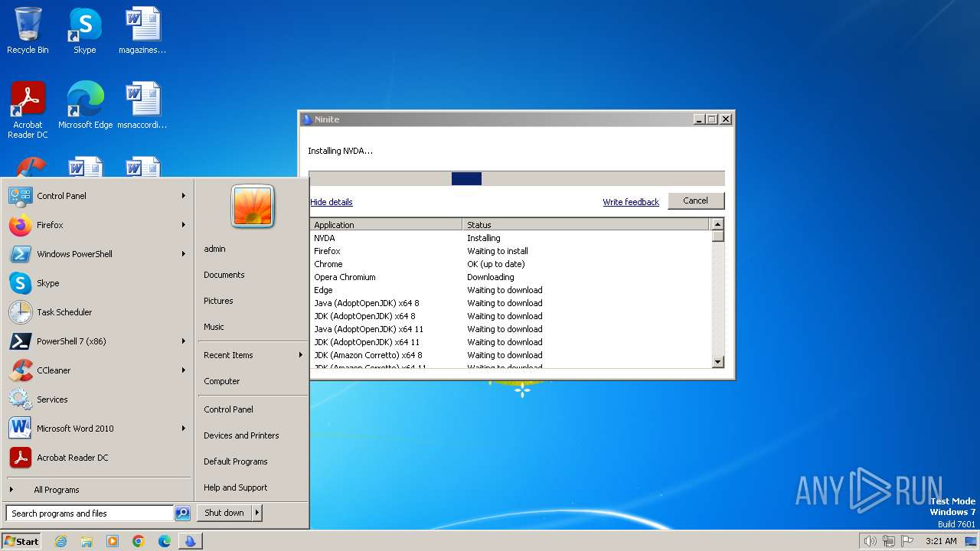980x551 pixels.
Task: Select the NVDA row in list
Action: pyautogui.click(x=510, y=238)
